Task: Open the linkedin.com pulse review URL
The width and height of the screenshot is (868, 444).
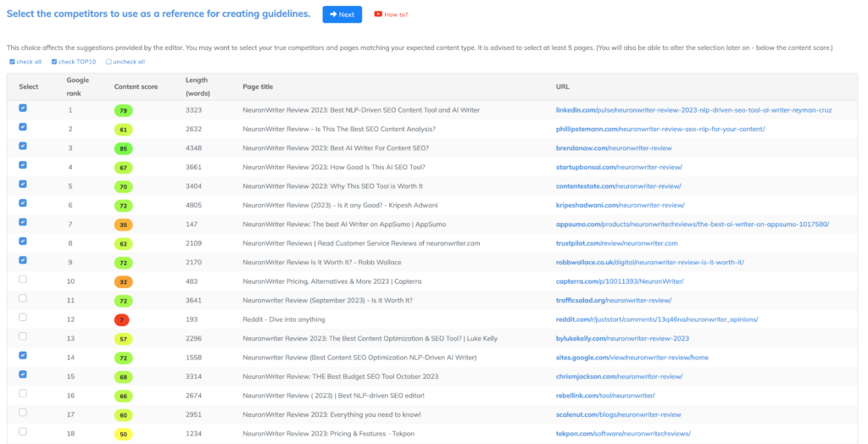Action: [x=693, y=110]
